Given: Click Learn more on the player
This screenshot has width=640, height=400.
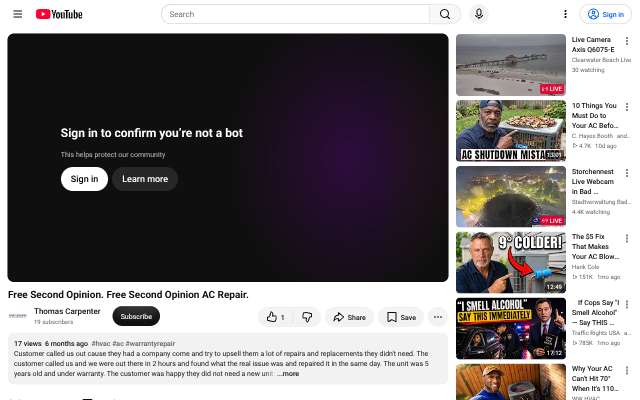Looking at the screenshot, I should [x=145, y=179].
